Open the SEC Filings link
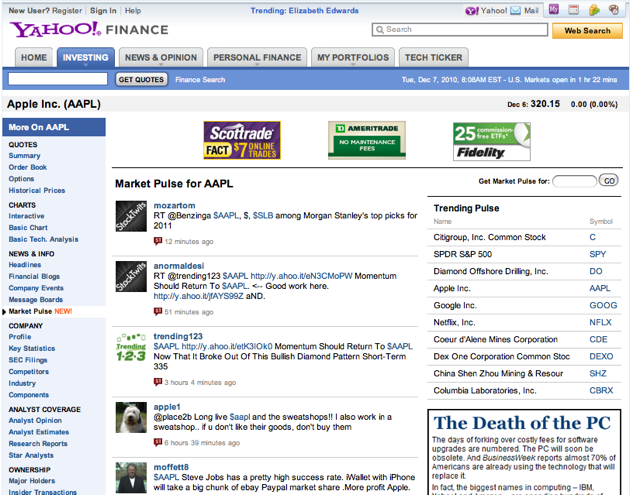The height and width of the screenshot is (495, 630). [28, 360]
